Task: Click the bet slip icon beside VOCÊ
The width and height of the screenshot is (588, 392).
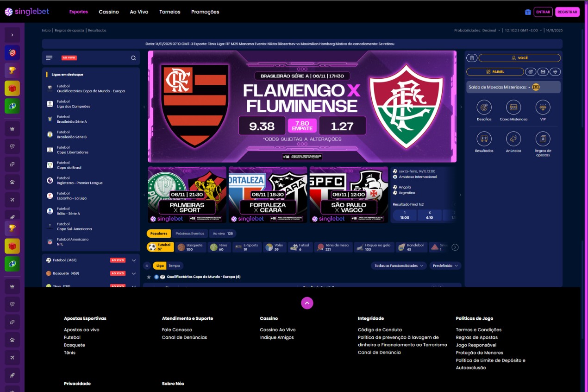Action: [x=471, y=58]
